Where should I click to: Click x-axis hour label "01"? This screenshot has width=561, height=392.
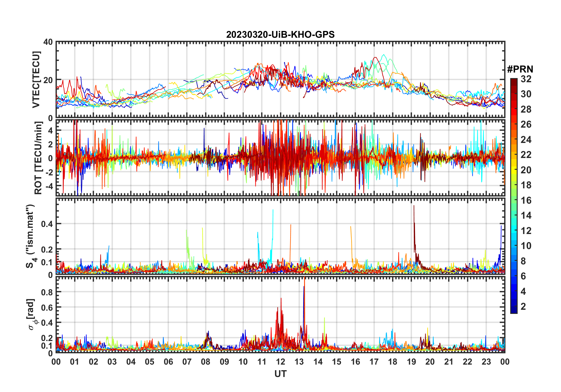75,362
